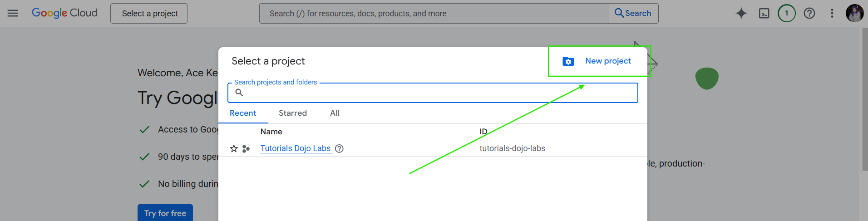
Task: Click the top resource search box
Action: pyautogui.click(x=434, y=14)
